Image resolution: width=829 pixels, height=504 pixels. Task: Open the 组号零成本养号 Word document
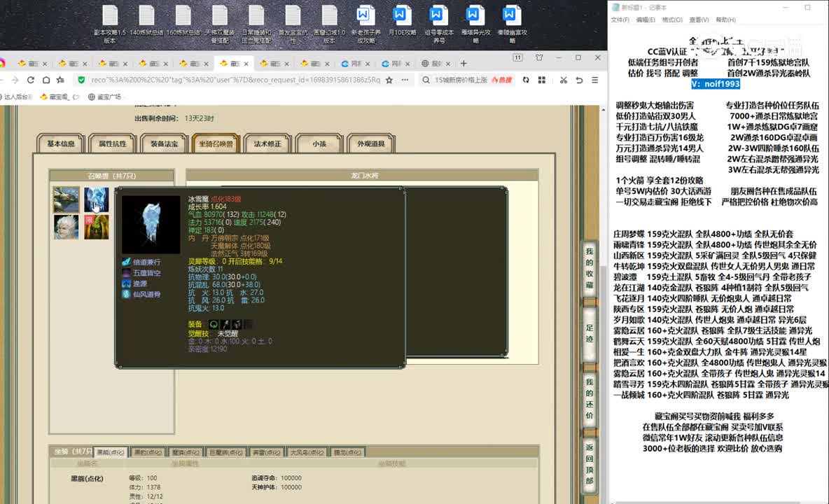click(x=438, y=23)
